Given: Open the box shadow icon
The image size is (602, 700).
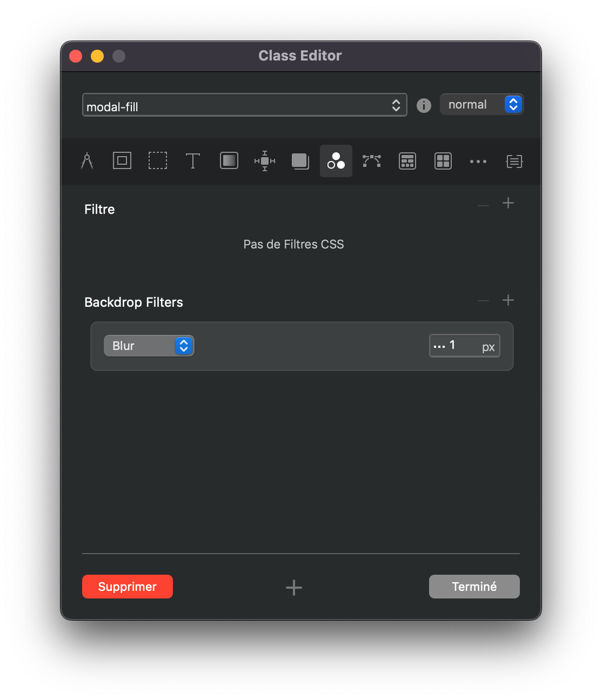Looking at the screenshot, I should (300, 161).
